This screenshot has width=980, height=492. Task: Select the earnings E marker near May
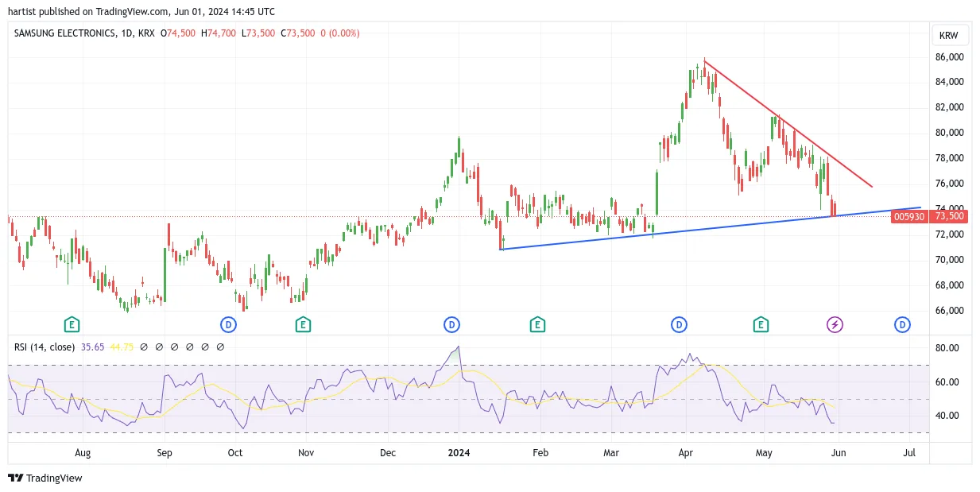(x=761, y=324)
